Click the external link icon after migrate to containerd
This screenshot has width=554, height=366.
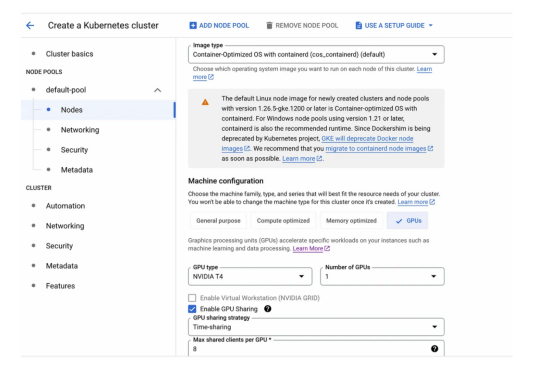coord(430,149)
